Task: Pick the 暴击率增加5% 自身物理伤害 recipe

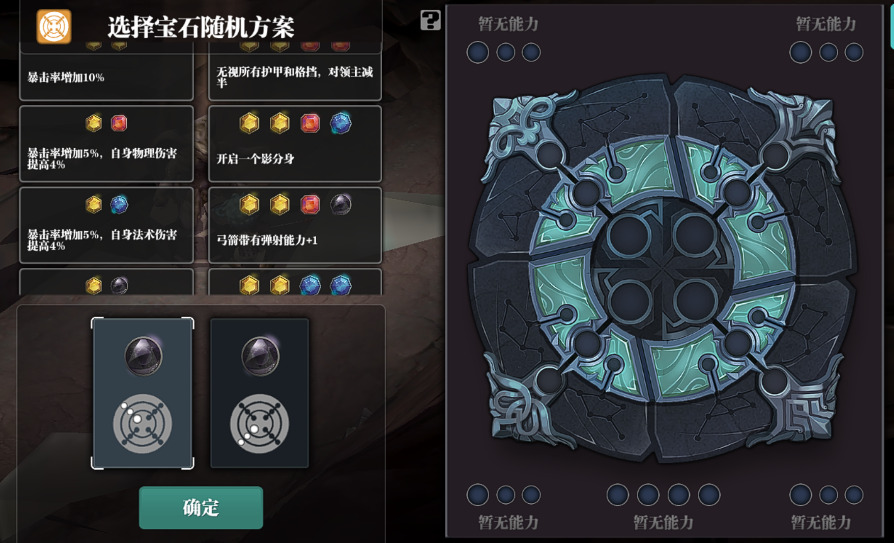Action: pos(107,144)
